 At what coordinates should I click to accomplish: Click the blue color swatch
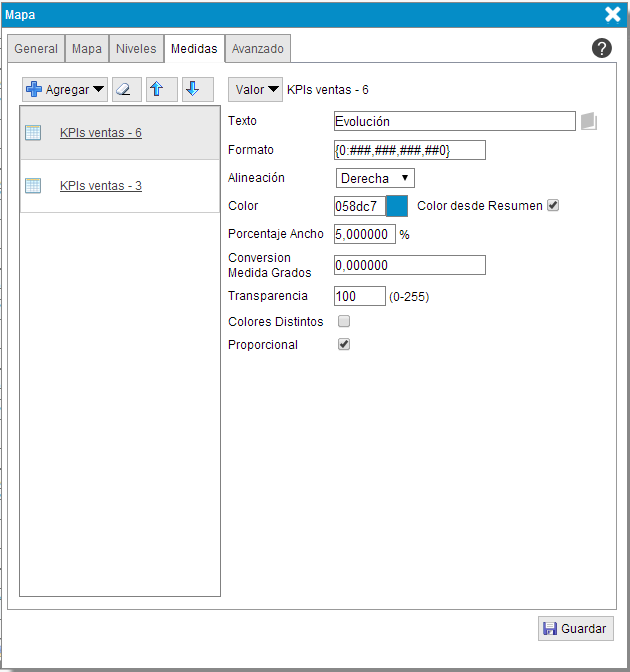pos(397,206)
